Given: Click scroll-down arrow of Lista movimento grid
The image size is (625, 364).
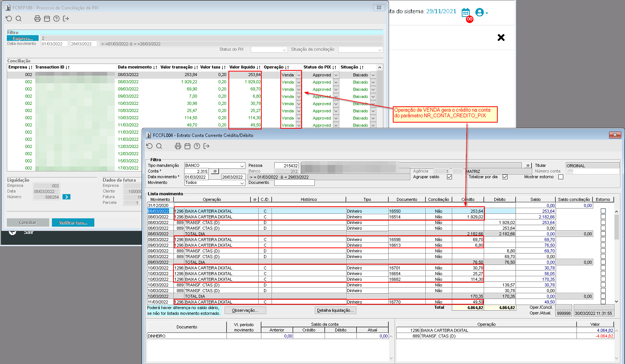Looking at the screenshot, I should (x=616, y=302).
